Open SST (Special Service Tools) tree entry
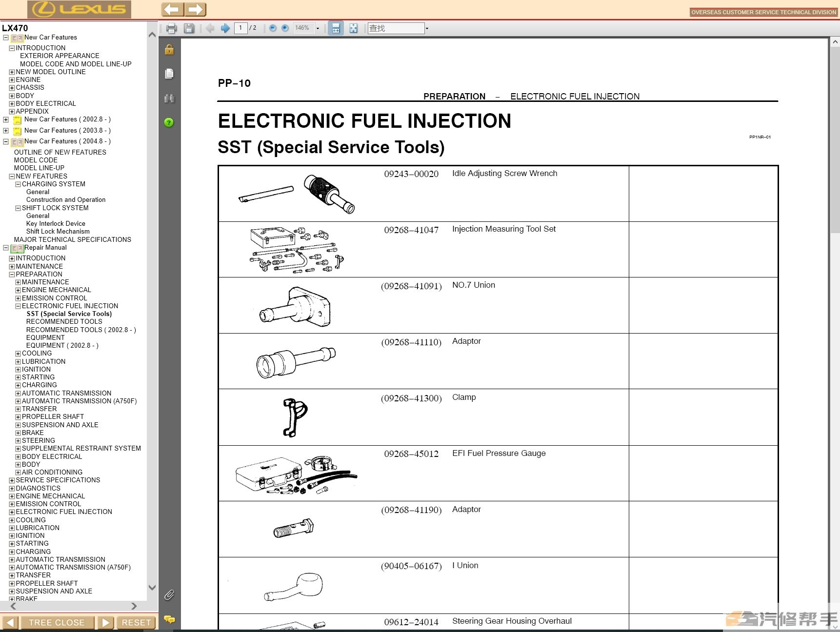Viewport: 840px width, 632px height. 69,314
